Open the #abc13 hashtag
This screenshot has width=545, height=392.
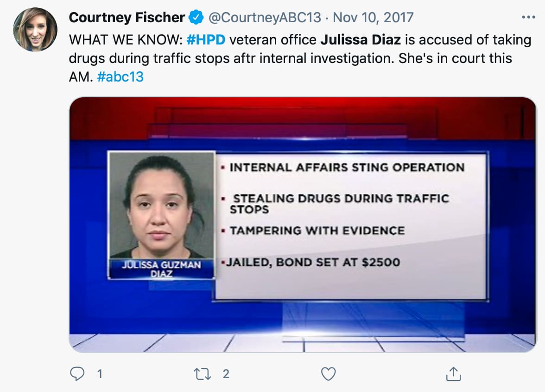(120, 76)
